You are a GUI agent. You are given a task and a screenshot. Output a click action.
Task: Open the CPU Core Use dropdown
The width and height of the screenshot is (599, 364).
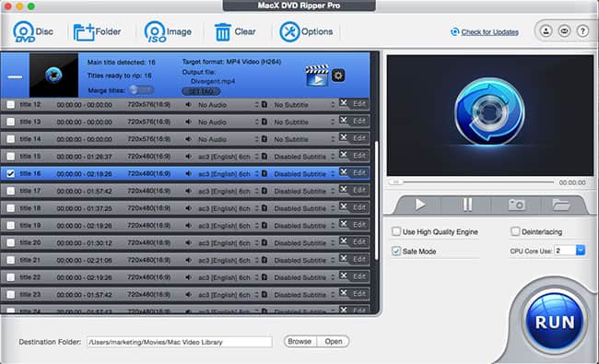581,251
